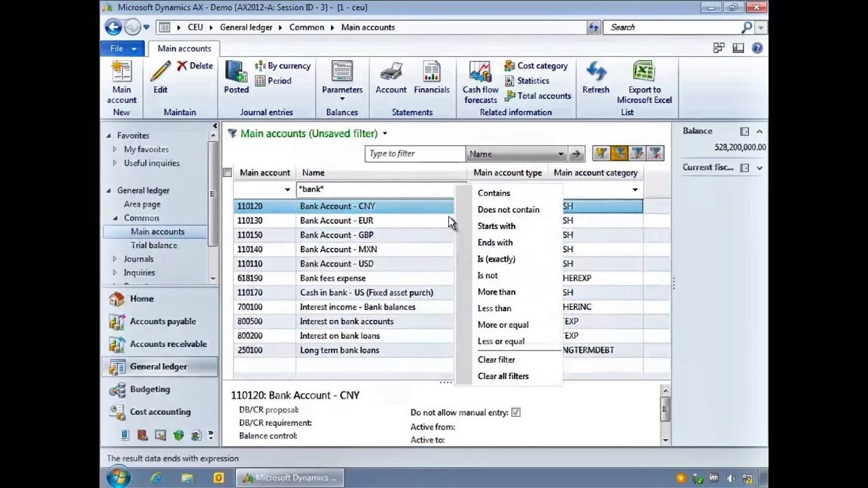Toggle Do not allow manual entry checkbox
Screen dimensions: 868x488
tap(516, 412)
